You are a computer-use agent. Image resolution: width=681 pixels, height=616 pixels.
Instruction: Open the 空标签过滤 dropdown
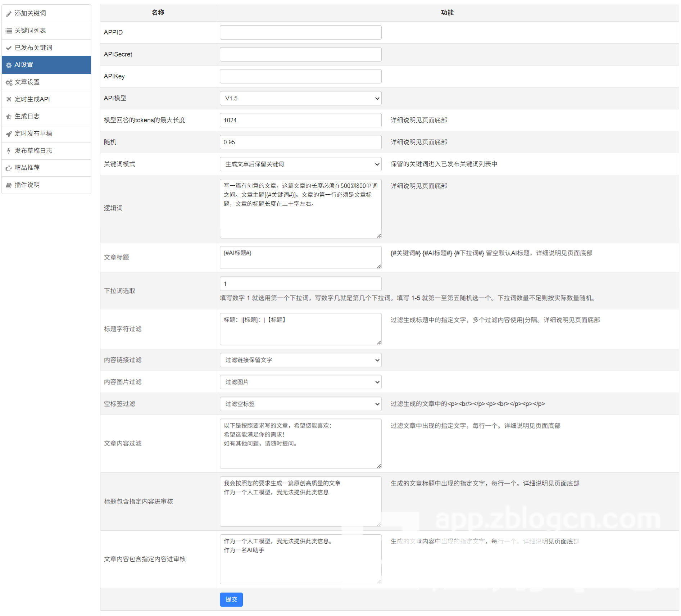[300, 404]
